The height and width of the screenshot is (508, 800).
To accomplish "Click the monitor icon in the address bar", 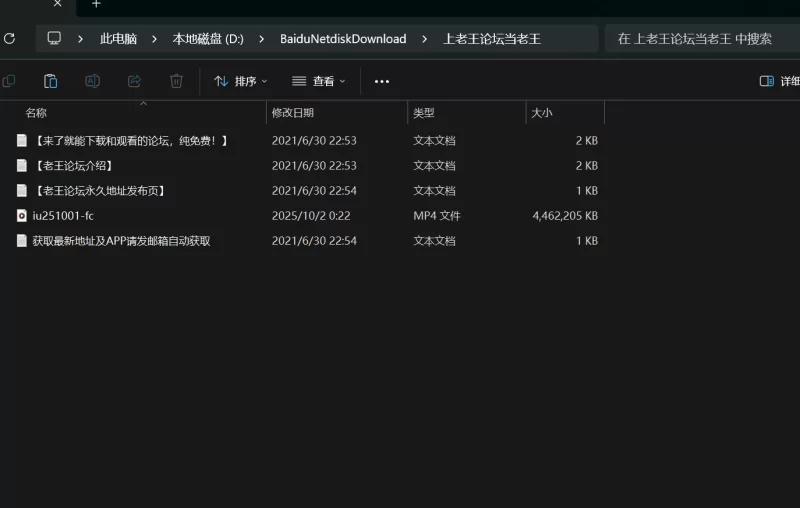I will tap(54, 39).
